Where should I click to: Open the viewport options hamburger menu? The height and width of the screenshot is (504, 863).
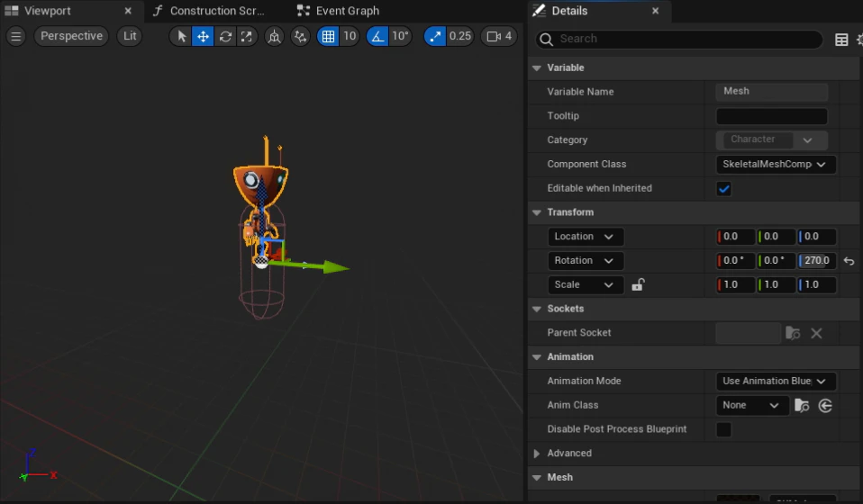[x=16, y=36]
